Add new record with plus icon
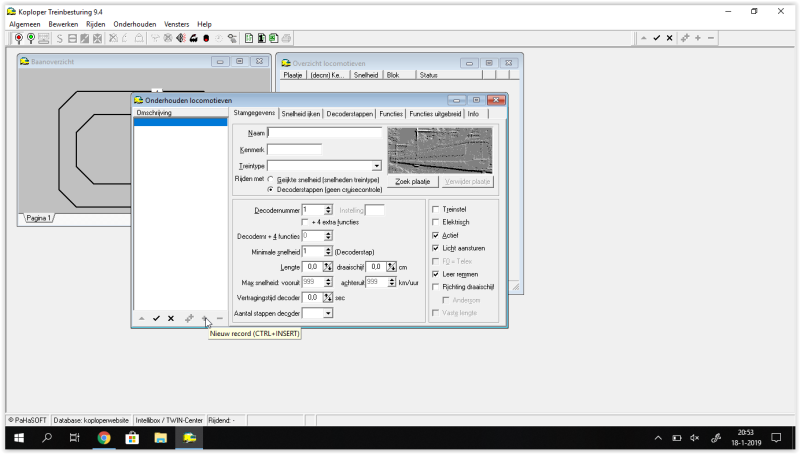 pos(204,318)
